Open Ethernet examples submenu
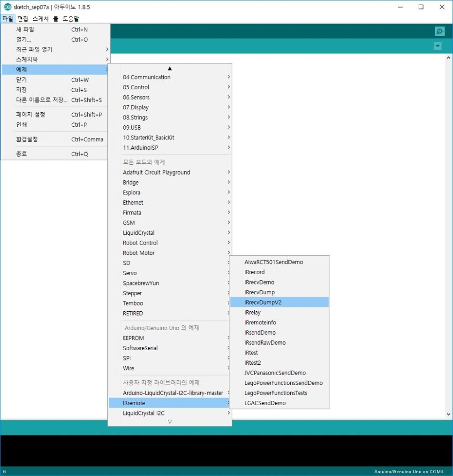 [x=170, y=202]
